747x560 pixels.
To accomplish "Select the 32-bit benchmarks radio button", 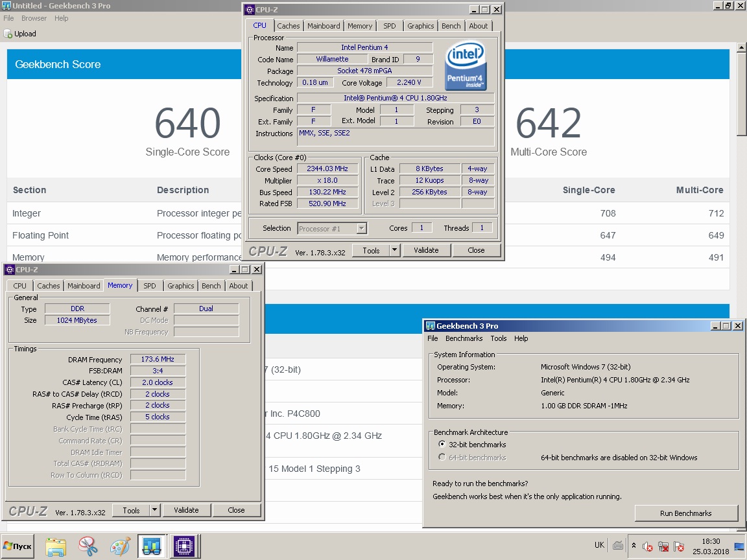I will [442, 444].
